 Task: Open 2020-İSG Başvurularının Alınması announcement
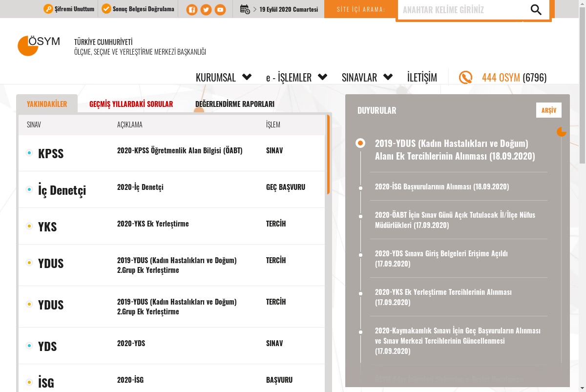tap(442, 186)
